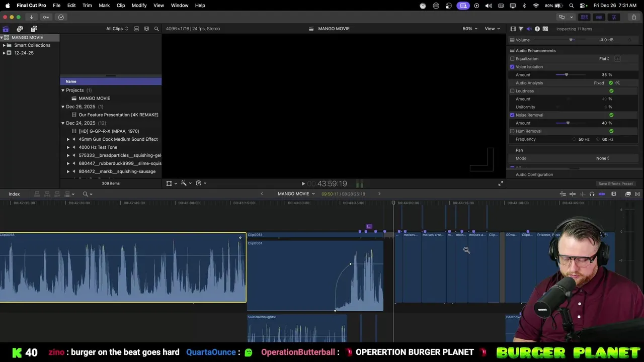Enable the Hum Removal checkbox
The image size is (644, 362).
512,131
